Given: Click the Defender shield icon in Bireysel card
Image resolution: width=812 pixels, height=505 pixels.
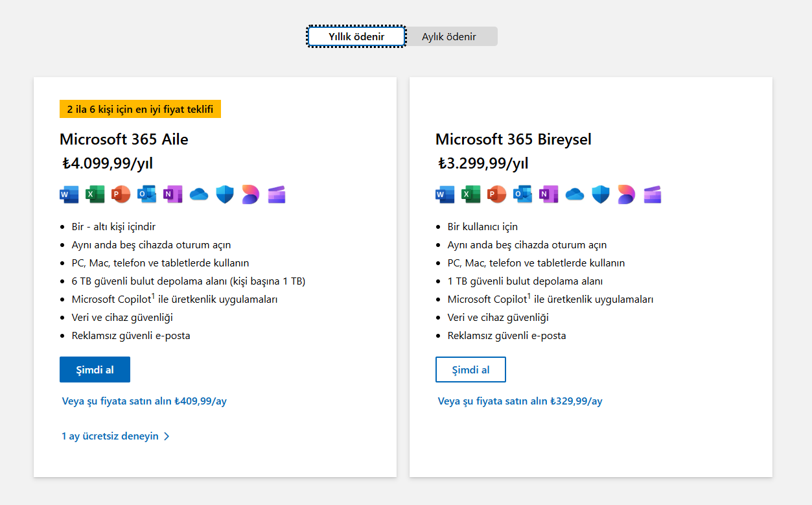Looking at the screenshot, I should pyautogui.click(x=601, y=194).
